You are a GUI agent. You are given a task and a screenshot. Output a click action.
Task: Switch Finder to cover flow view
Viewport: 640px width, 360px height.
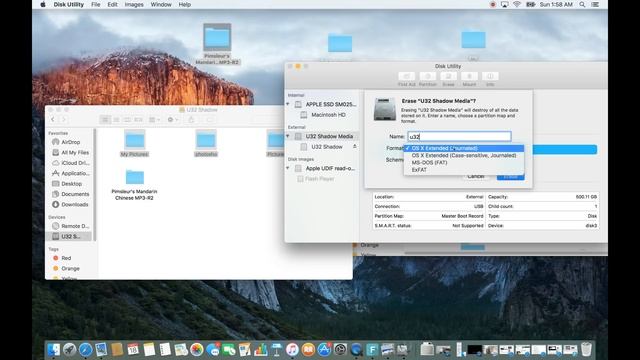pyautogui.click(x=138, y=120)
